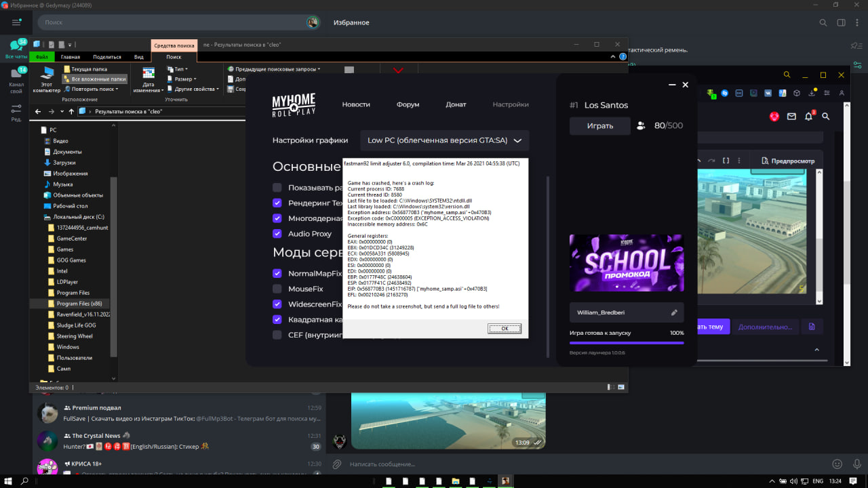Screen dimensions: 868x488
Task: Open Telegram chat more-options dots
Action: (858, 22)
